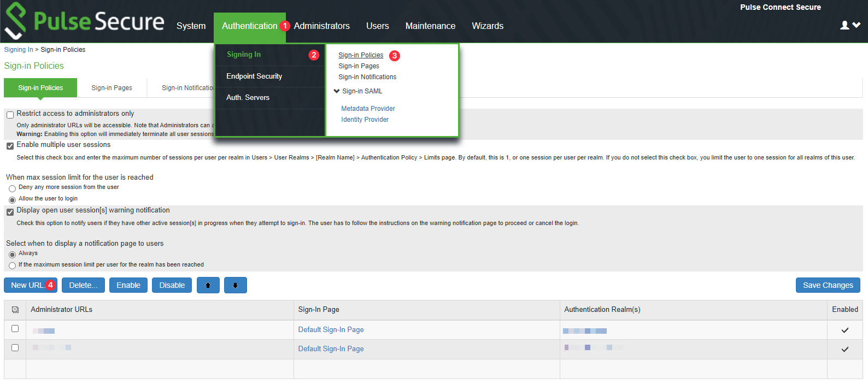Click the New URL button
This screenshot has width=868, height=390.
(x=27, y=285)
